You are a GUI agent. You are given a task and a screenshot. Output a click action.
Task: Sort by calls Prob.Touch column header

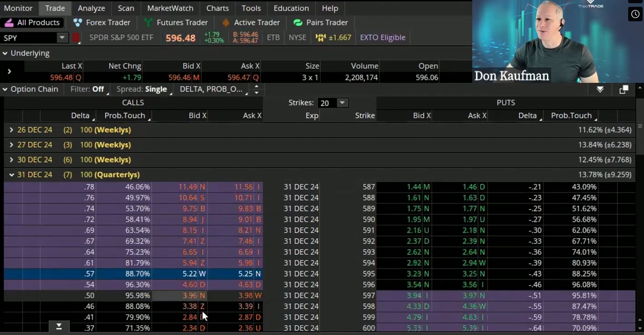125,115
